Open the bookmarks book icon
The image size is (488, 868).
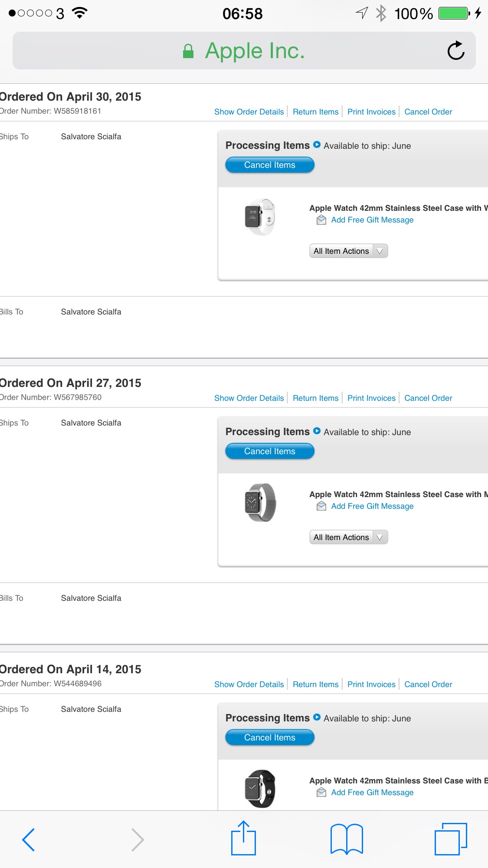coord(347,839)
